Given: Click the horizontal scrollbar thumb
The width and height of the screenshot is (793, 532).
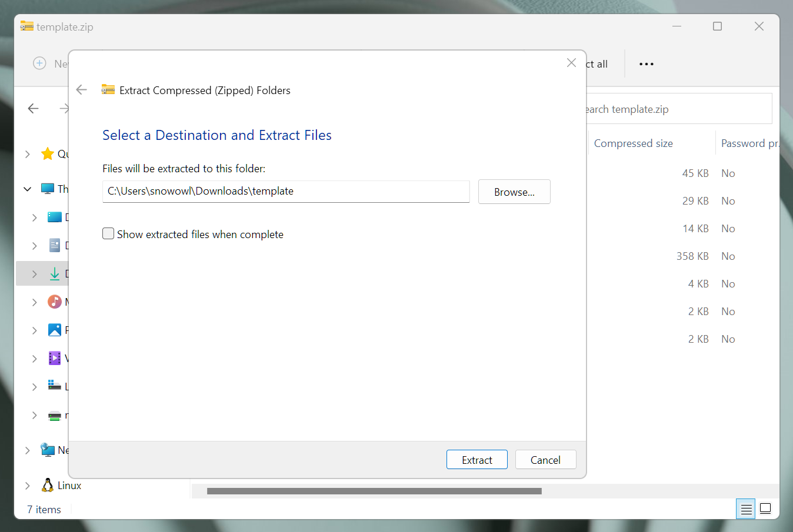Looking at the screenshot, I should [x=374, y=491].
